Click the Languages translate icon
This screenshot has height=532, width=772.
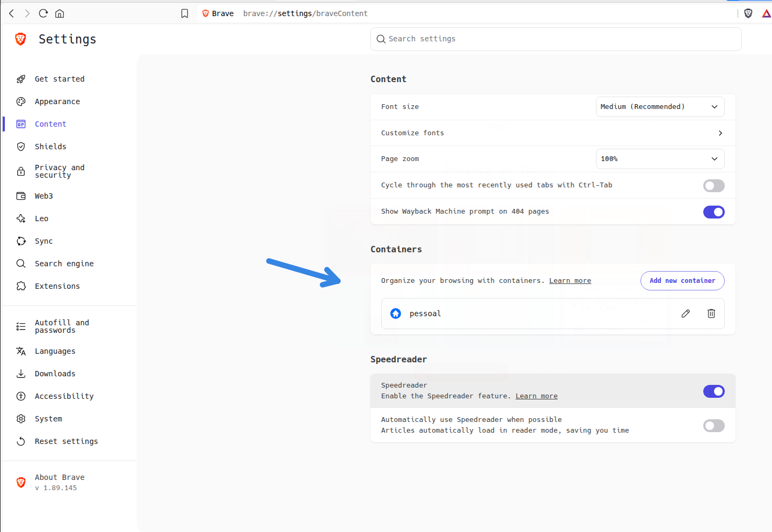pyautogui.click(x=21, y=351)
